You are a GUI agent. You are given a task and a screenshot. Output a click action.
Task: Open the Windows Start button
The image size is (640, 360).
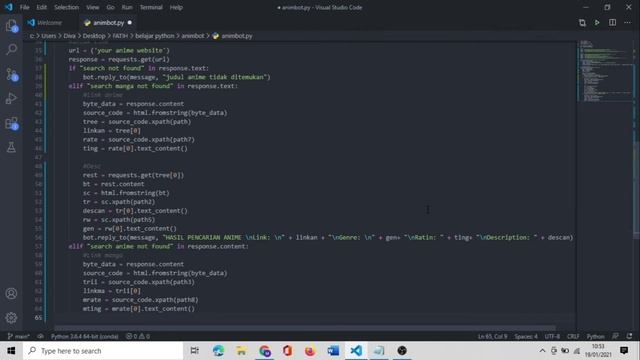11,351
